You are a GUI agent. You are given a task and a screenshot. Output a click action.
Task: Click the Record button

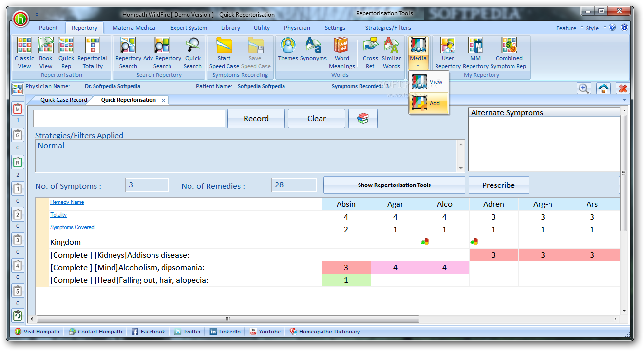256,118
